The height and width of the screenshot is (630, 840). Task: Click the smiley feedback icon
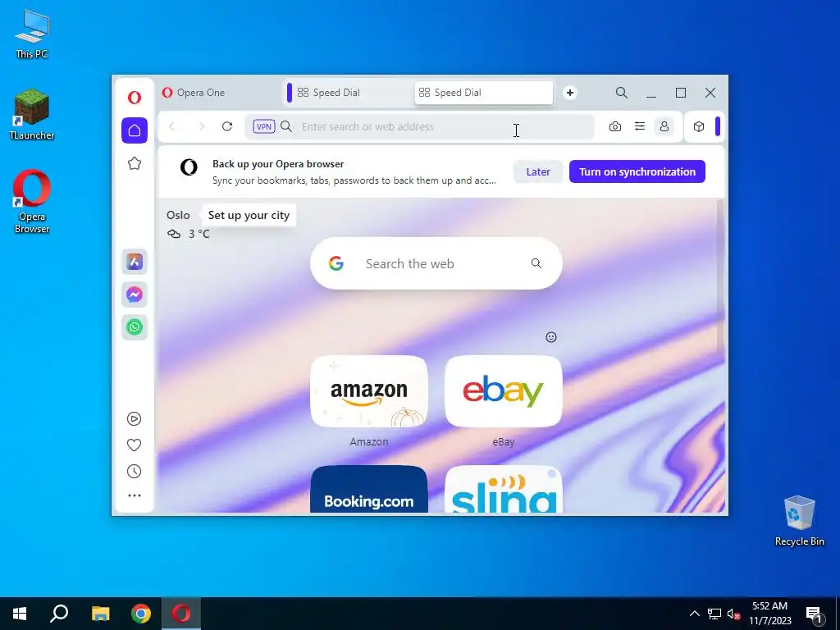(551, 337)
